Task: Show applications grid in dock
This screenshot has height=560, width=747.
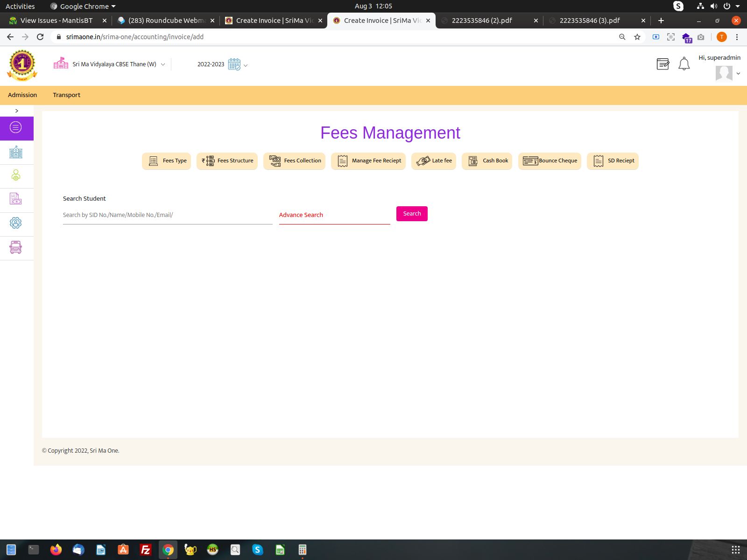Action: pos(736,550)
